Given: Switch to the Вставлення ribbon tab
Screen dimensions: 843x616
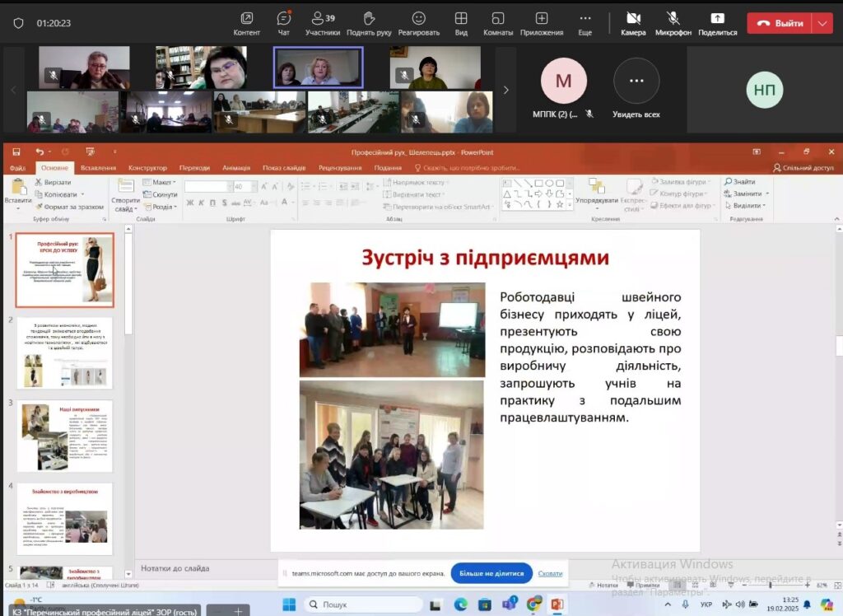Looking at the screenshot, I should coord(98,168).
